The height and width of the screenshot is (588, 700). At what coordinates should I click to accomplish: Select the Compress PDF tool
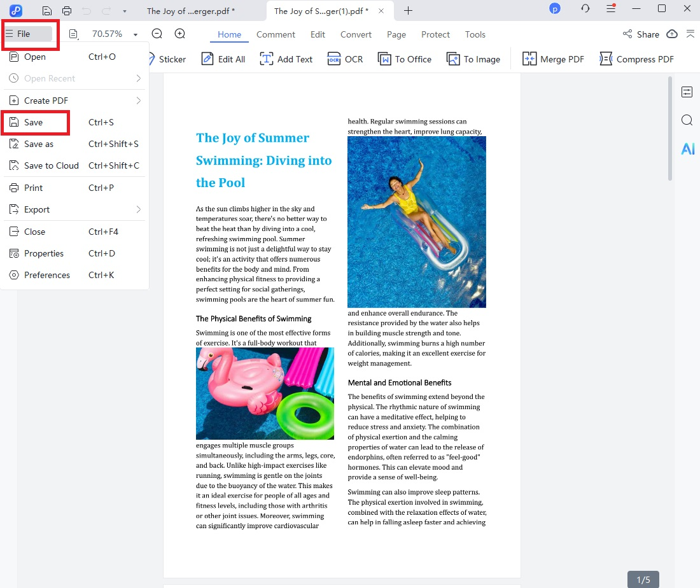coord(636,59)
